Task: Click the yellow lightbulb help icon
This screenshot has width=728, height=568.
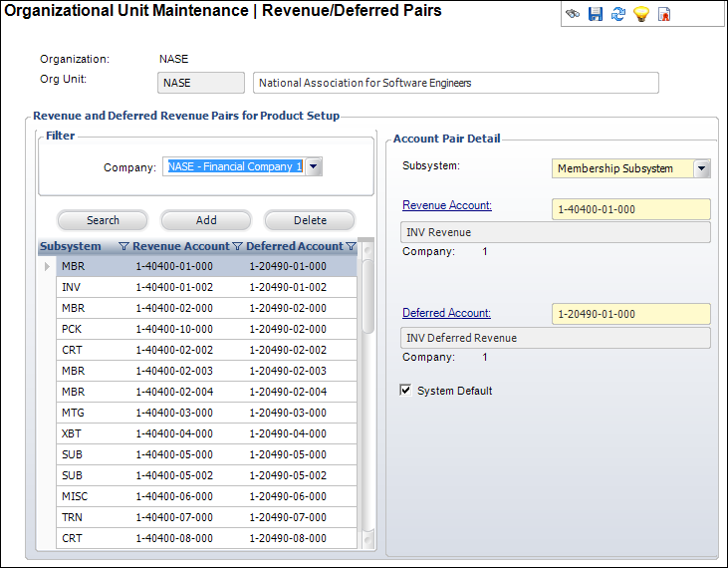Action: coord(641,14)
